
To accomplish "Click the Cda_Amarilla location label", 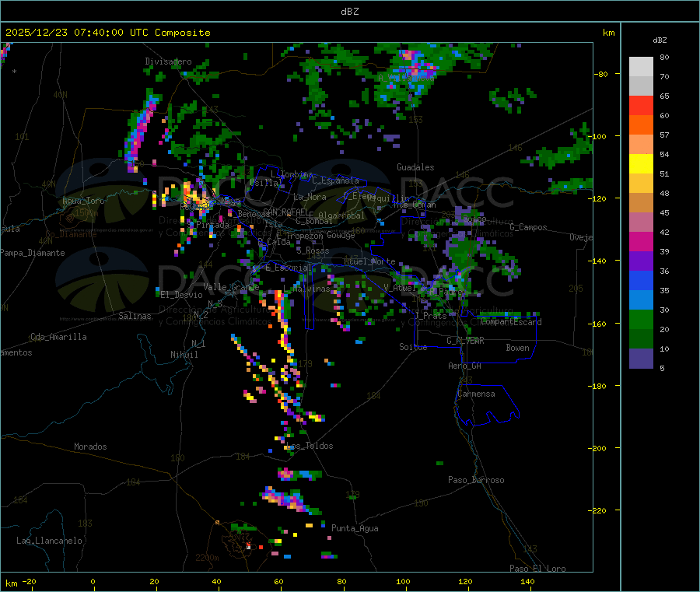I will click(x=58, y=337).
